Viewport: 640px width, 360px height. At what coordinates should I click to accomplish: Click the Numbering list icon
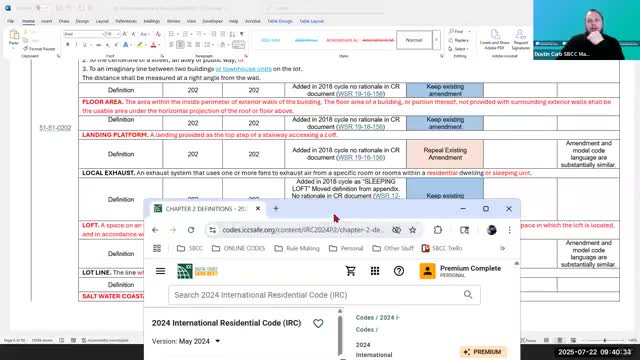pos(185,34)
